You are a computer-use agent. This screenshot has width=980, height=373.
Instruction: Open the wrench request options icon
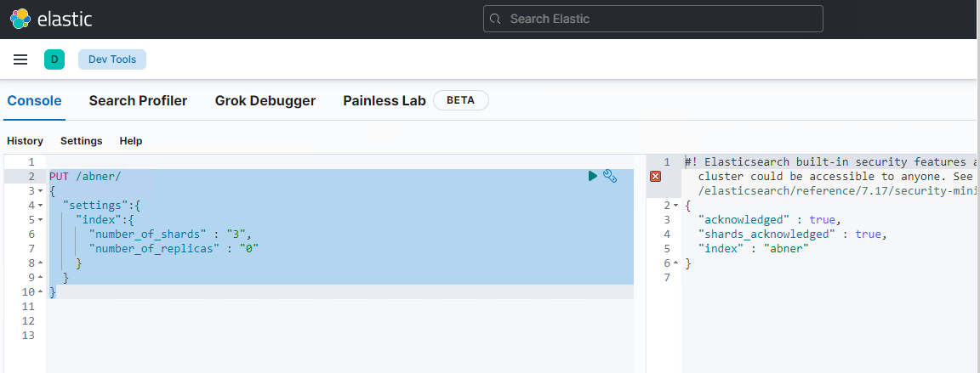tap(610, 177)
